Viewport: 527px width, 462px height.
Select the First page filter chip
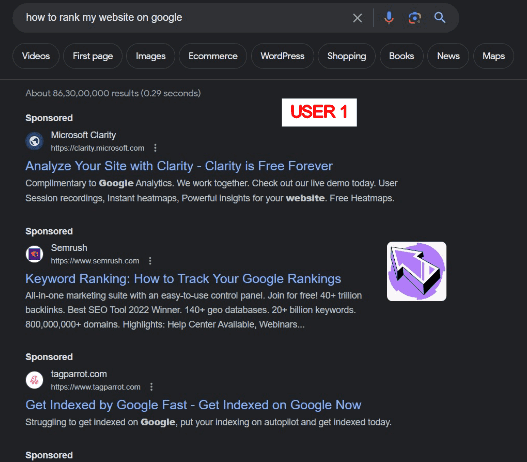[93, 56]
